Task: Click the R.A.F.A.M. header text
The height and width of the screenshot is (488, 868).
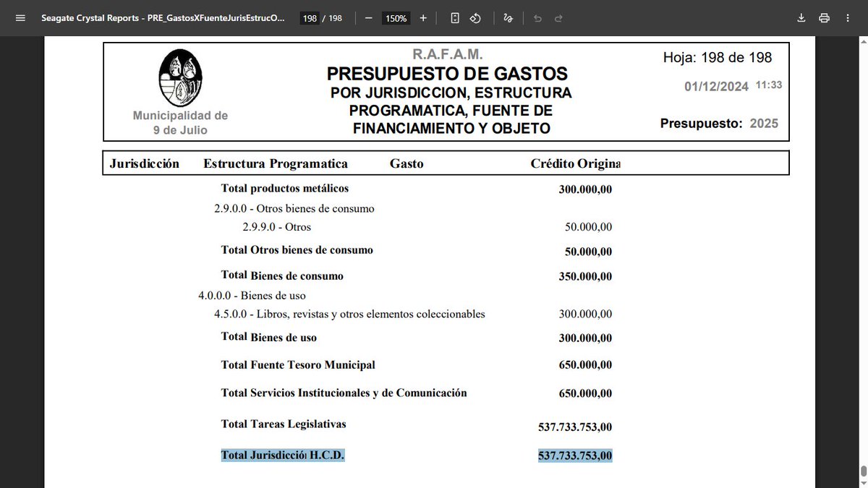Action: click(448, 54)
